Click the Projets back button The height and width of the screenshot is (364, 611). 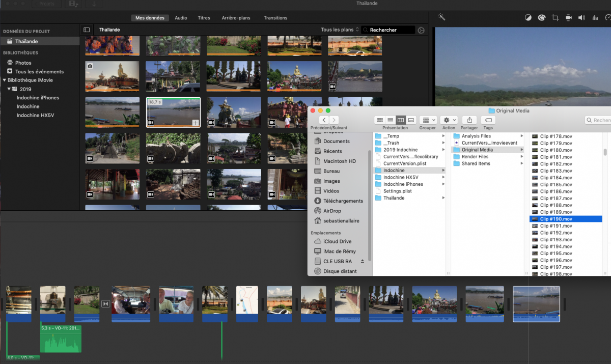(x=46, y=4)
